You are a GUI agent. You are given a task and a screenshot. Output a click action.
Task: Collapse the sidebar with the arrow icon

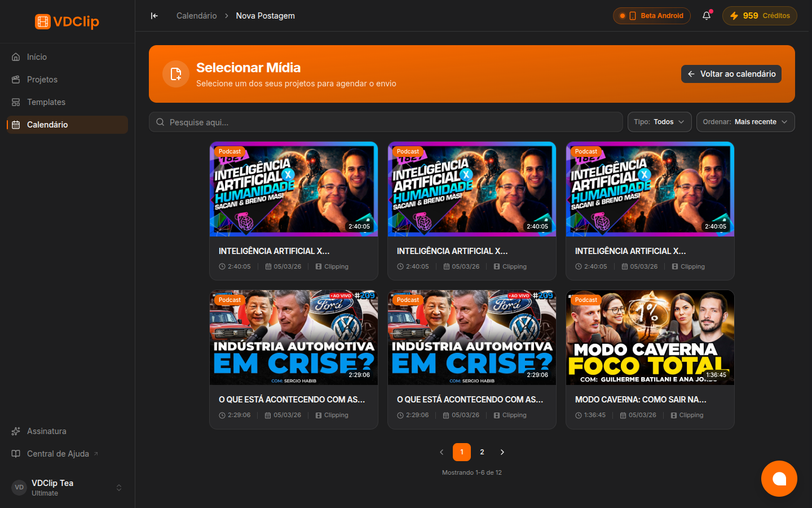pos(155,16)
